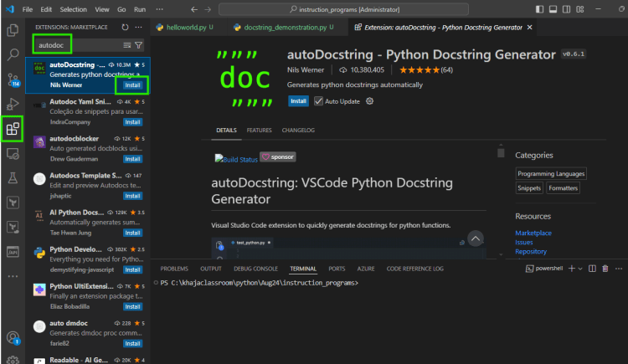Select the Programming Languages category tag
The width and height of the screenshot is (628, 364).
tap(551, 174)
